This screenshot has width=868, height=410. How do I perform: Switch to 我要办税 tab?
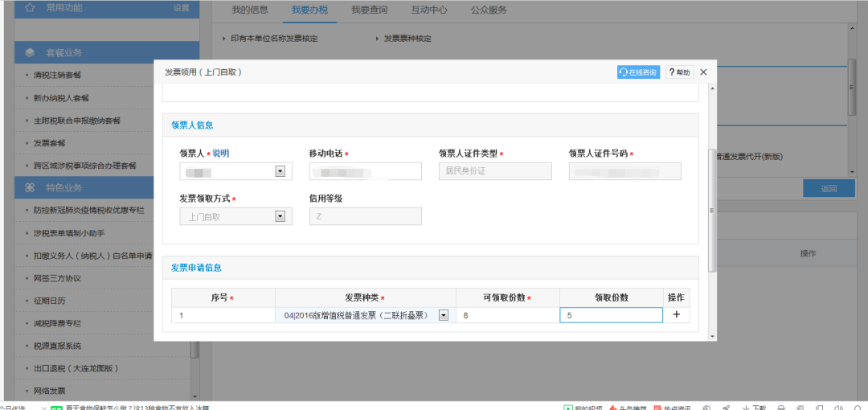click(309, 10)
